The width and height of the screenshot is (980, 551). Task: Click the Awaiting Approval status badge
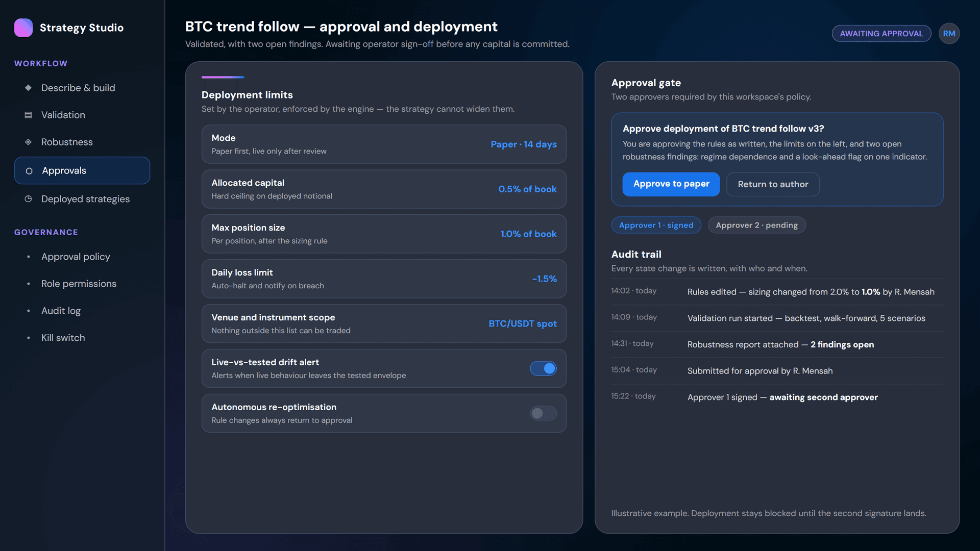(x=881, y=34)
